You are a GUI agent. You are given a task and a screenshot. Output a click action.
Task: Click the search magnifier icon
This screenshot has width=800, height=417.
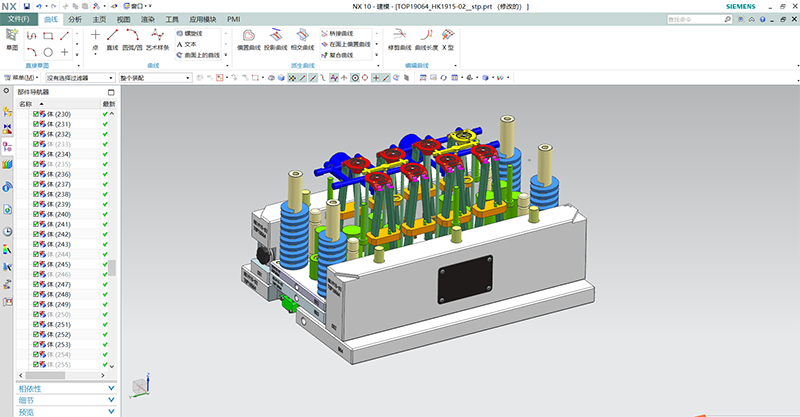728,19
